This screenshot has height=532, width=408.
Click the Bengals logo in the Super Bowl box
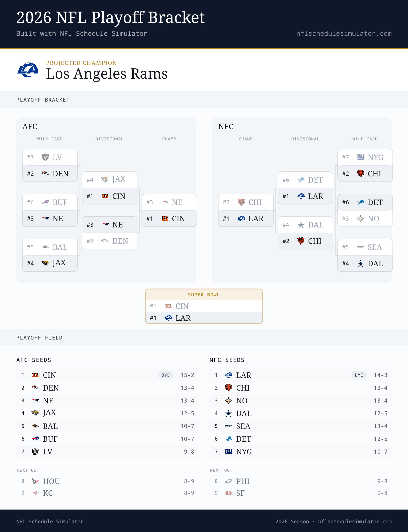click(168, 306)
